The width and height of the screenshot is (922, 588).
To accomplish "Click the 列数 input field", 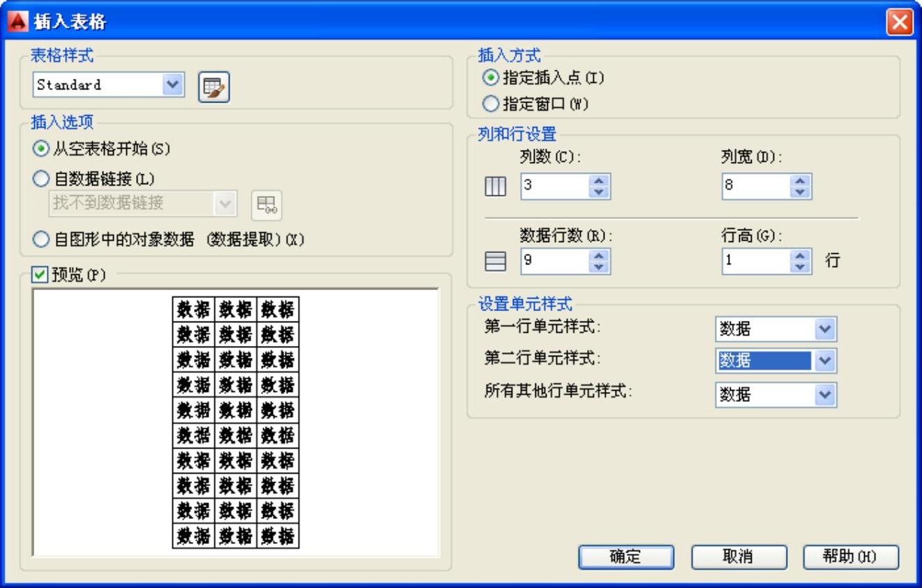I will coord(556,187).
